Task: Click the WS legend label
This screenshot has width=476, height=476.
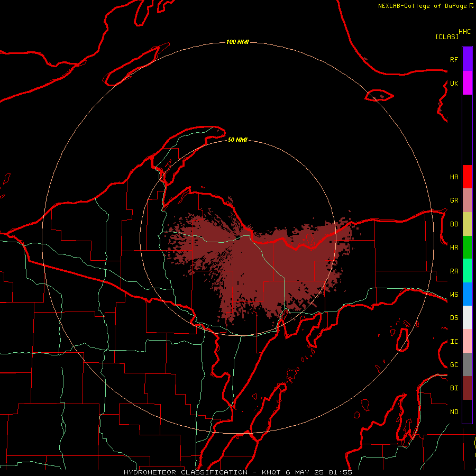Action: (x=454, y=295)
